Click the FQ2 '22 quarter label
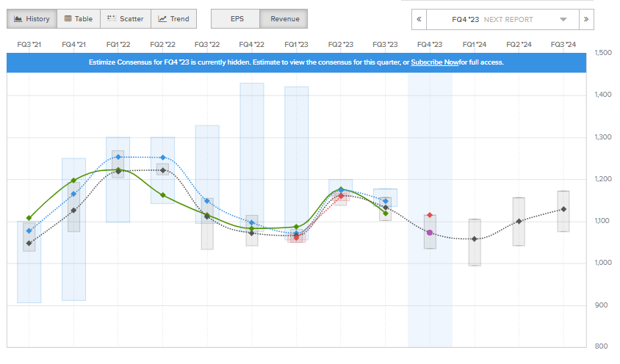Viewport: 620px width, 364px height. point(162,45)
